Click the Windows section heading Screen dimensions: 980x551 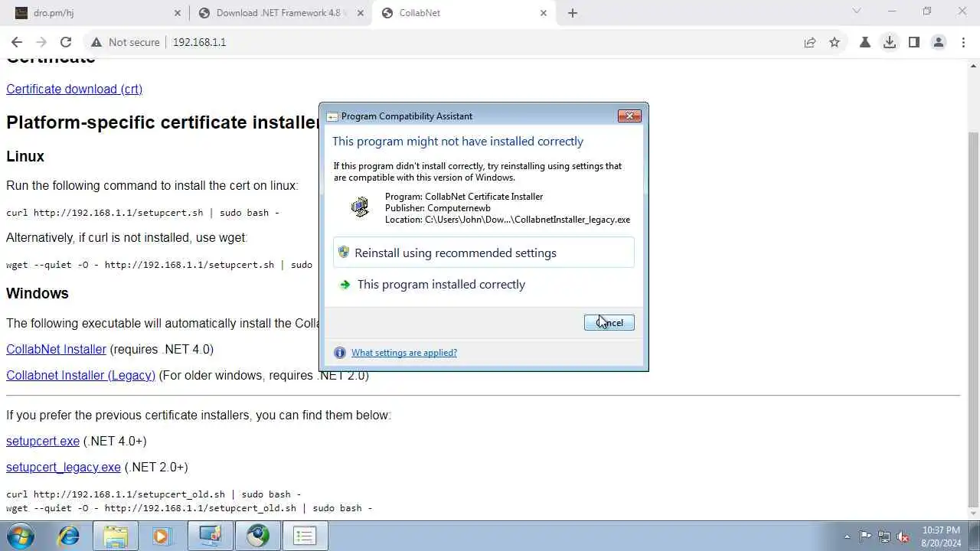coord(38,293)
